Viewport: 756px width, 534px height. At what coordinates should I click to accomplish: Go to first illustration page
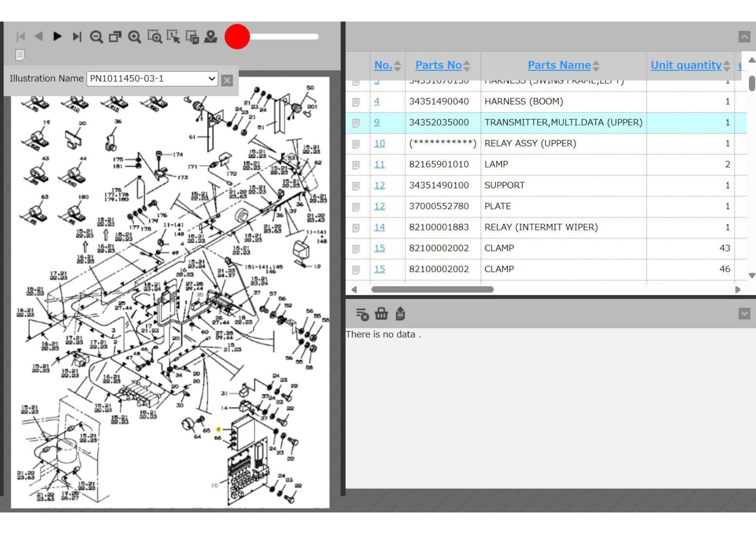(x=20, y=37)
